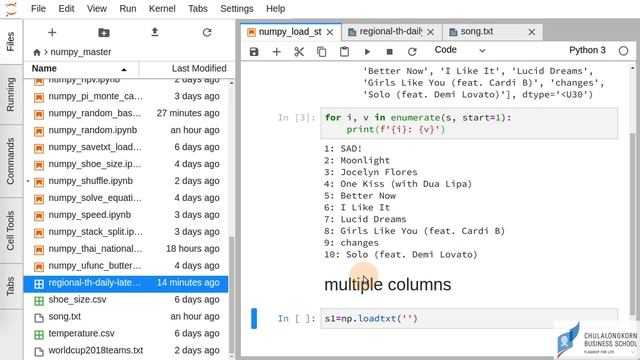Click the JupyterLab logo icon
This screenshot has height=360, width=640.
click(11, 9)
